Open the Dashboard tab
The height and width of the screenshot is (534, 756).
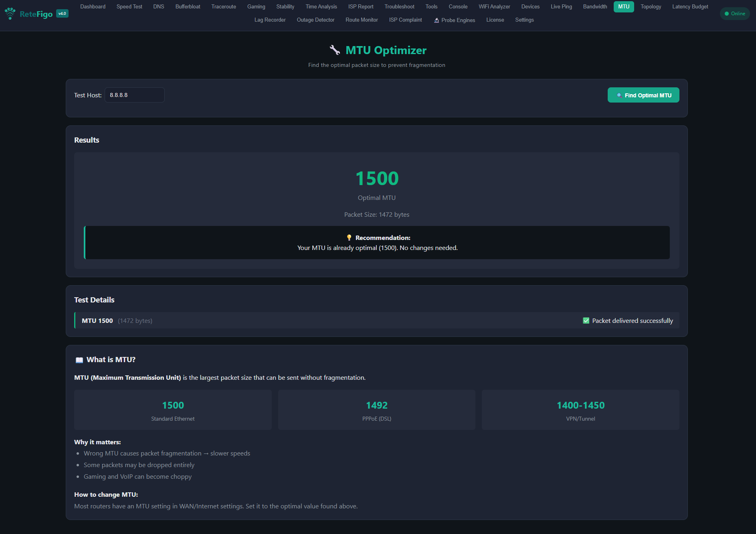(x=93, y=7)
